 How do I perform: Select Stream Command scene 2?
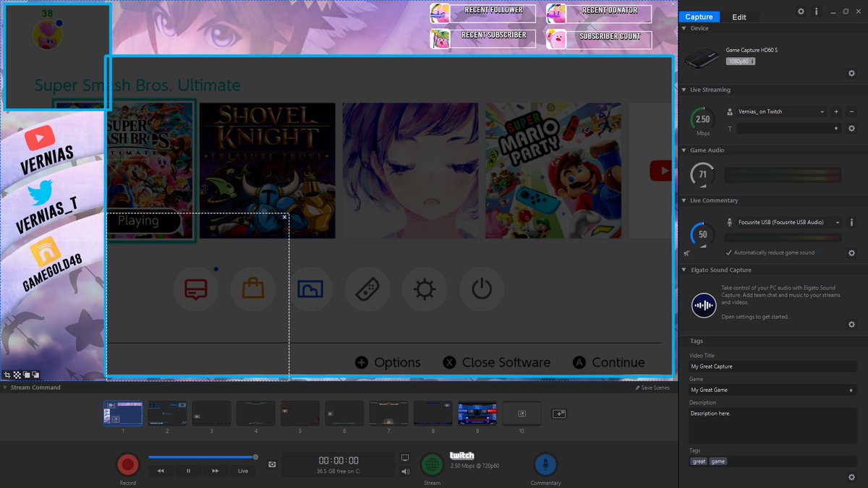tap(167, 414)
